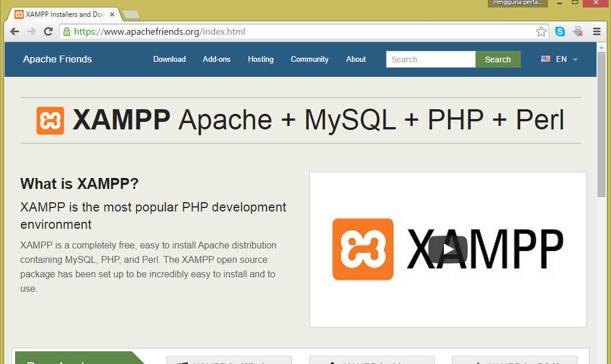Click the green Search button
The height and width of the screenshot is (364, 611).
[x=498, y=59]
